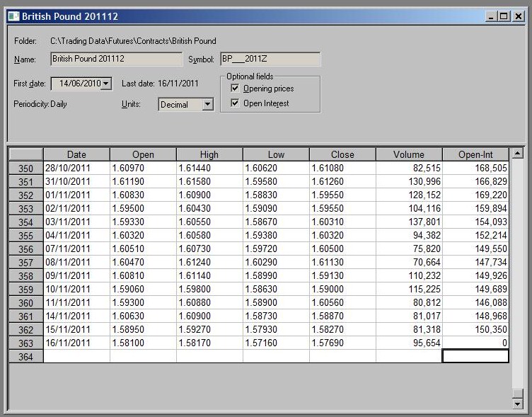Screen dimensions: 532x417
Task: Select row header 363
Action: pyautogui.click(x=25, y=343)
